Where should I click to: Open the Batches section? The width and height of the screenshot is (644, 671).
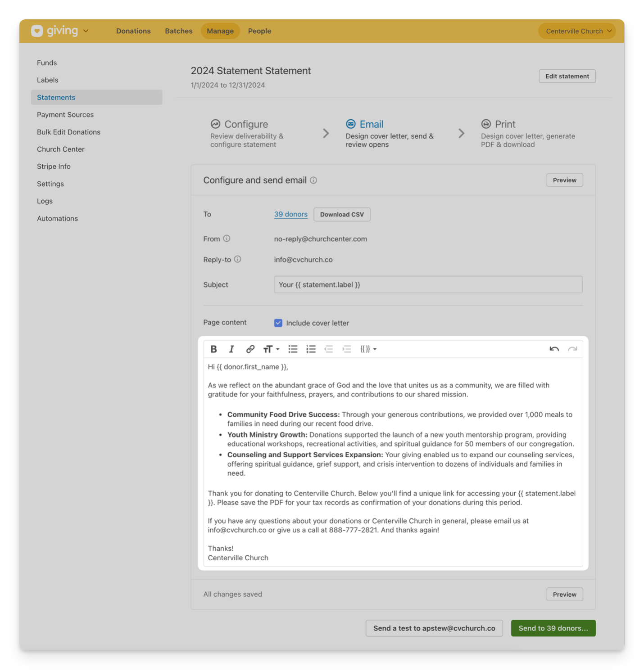[178, 31]
